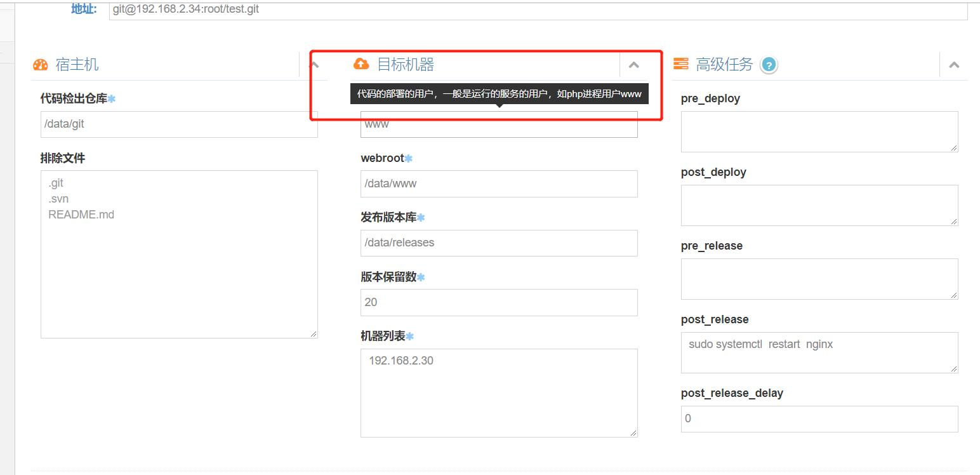Click the dark tooltip about php 进程用户 www
980x475 pixels.
point(498,93)
